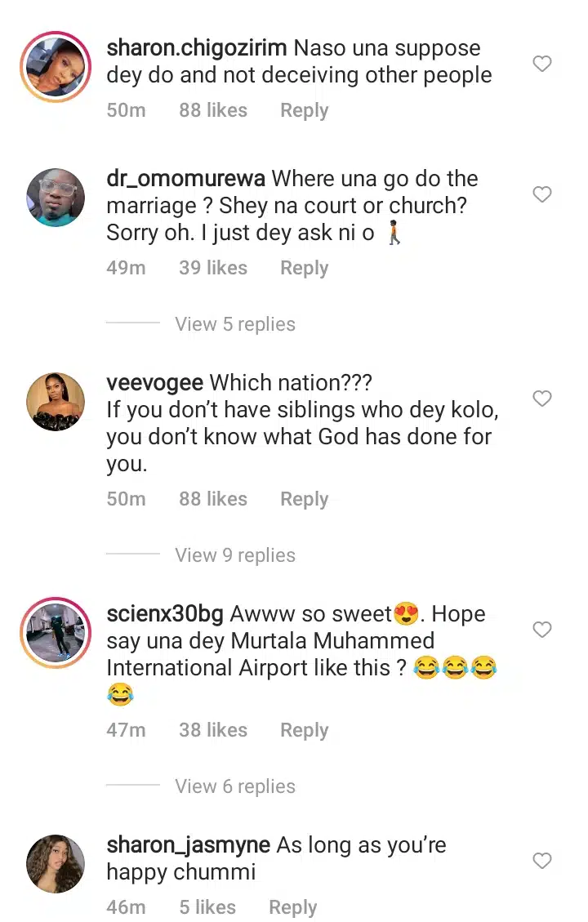This screenshot has height=922, width=588.
Task: Like sharon_jasmyne's comment with the heart
Action: (542, 861)
